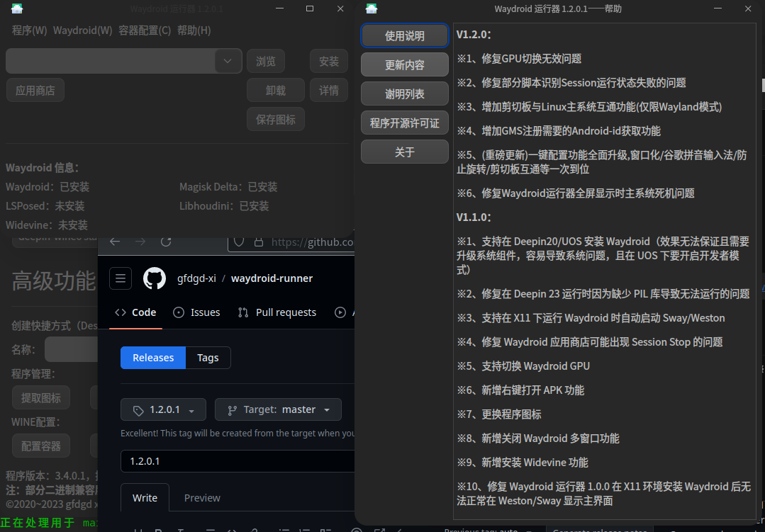
Task: Click the 名称 name input field
Action: click(71, 349)
